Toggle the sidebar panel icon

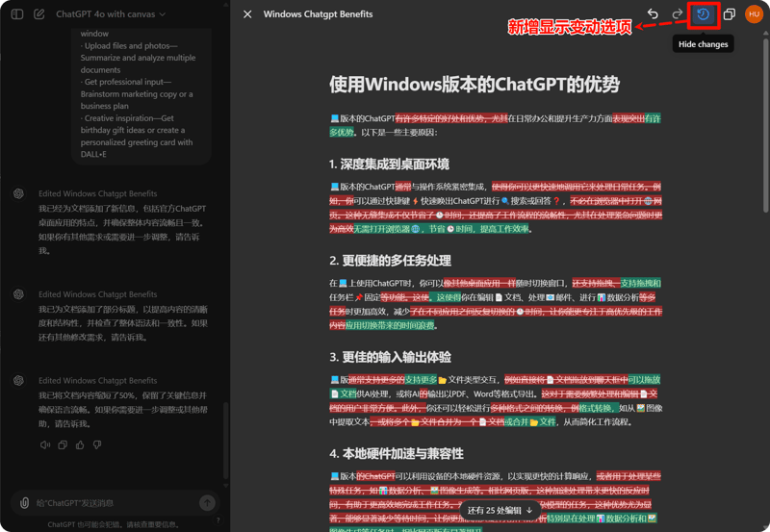(17, 14)
